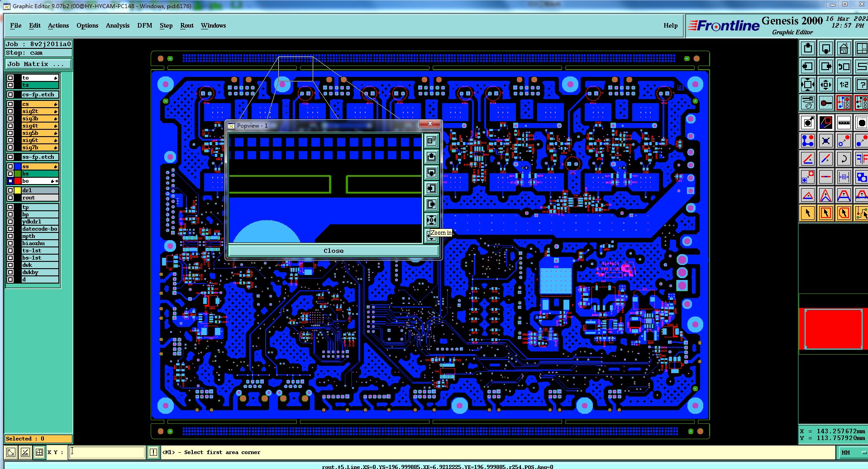Click the X Y coordinate input field
868x469 pixels.
point(107,452)
